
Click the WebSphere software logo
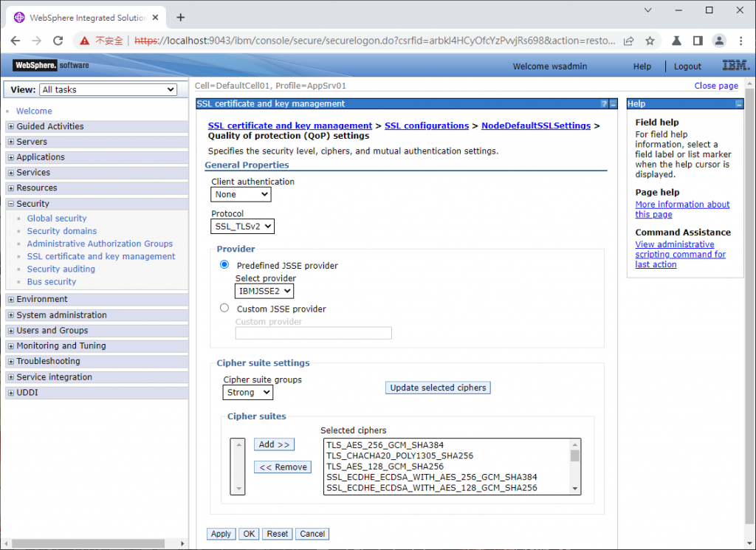coord(51,65)
